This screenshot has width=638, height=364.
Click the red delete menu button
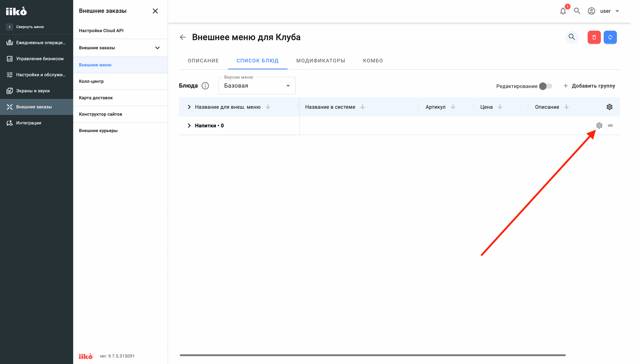point(594,37)
